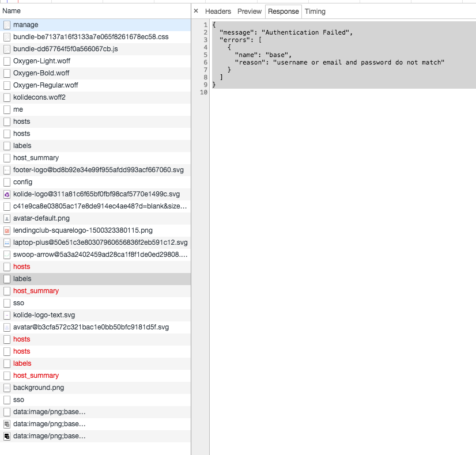The image size is (476, 455).
Task: Click the file icon next to bundle CSS
Action: point(7,37)
